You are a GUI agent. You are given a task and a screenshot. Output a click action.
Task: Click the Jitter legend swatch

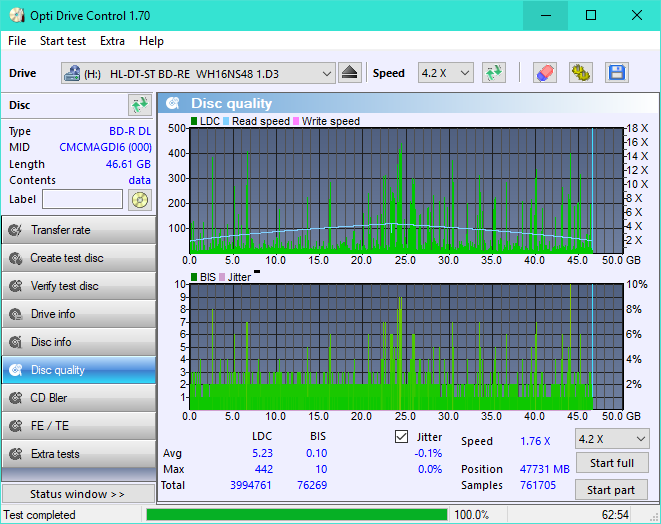click(222, 277)
